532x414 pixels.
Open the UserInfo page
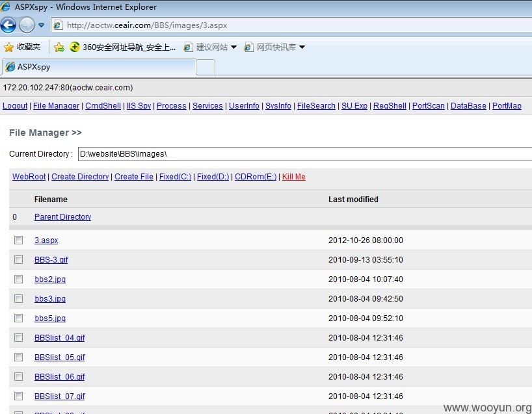[x=244, y=106]
